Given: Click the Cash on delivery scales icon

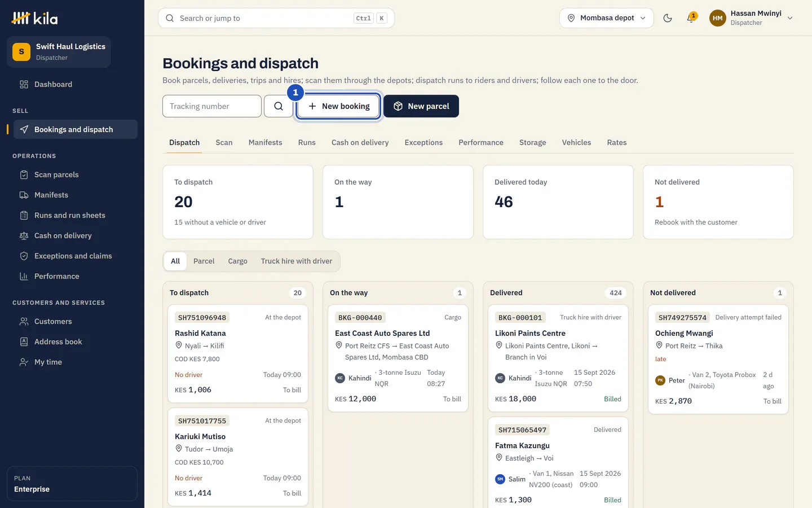Looking at the screenshot, I should pyautogui.click(x=24, y=236).
